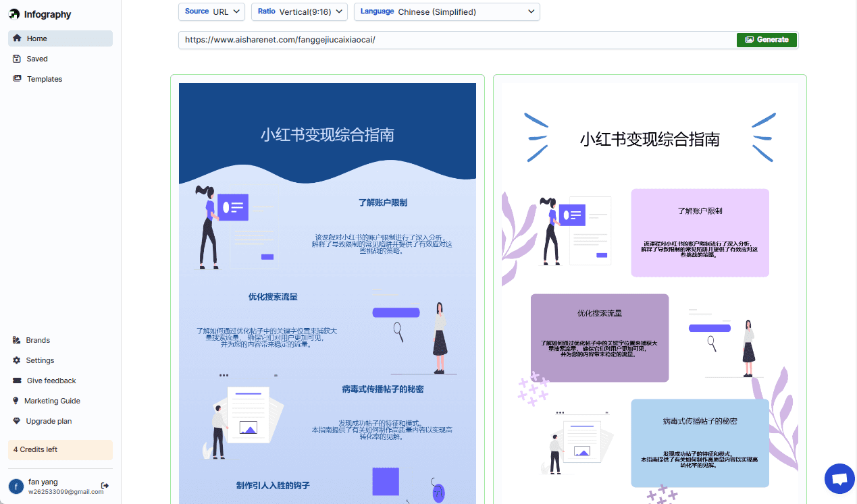
Task: Click the Settings gear icon
Action: [x=17, y=360]
